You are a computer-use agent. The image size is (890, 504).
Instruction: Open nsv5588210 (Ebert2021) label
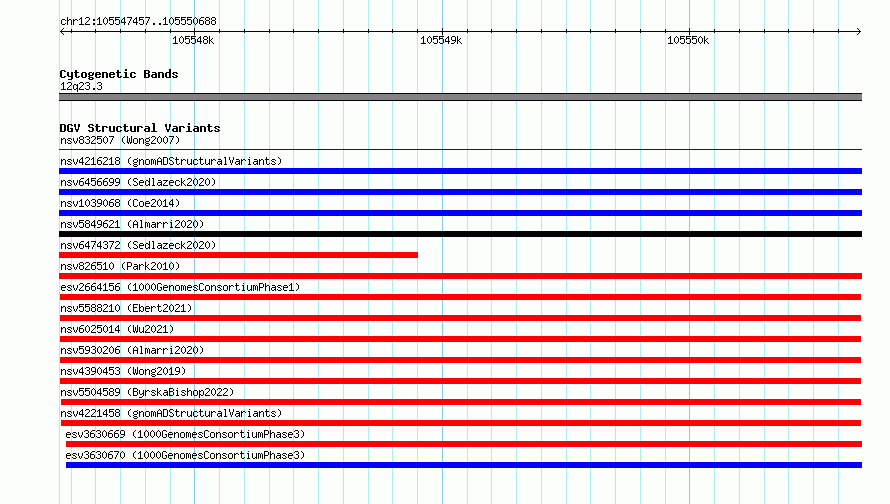coord(126,308)
